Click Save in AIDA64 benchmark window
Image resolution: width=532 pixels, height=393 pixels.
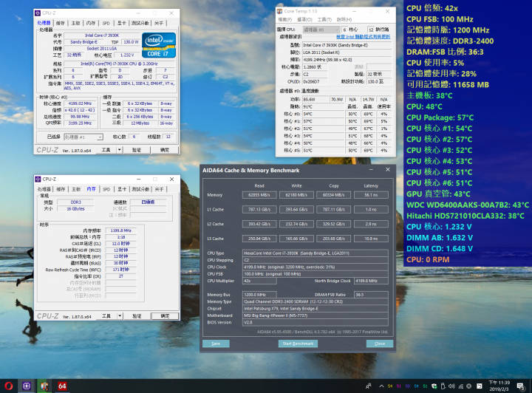(x=216, y=344)
